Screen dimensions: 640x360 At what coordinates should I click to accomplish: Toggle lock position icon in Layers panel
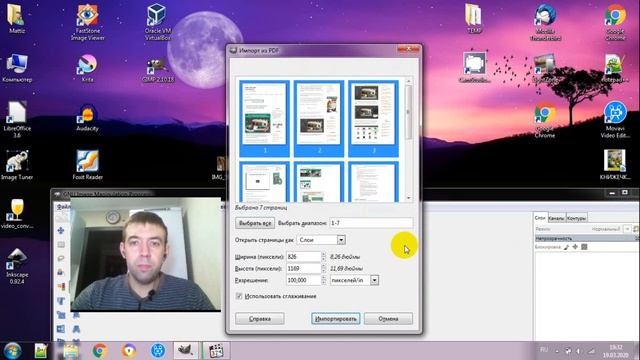click(x=575, y=247)
